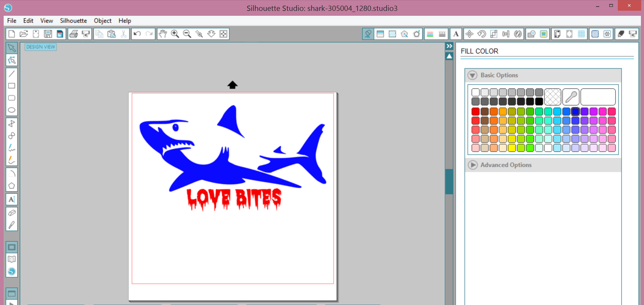Activate the Text tool in left toolbar

11,199
